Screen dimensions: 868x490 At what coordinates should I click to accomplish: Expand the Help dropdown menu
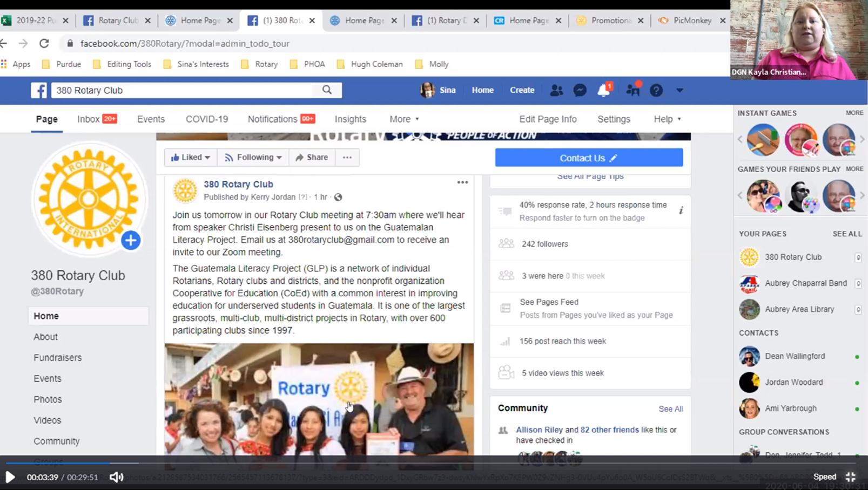click(x=667, y=119)
